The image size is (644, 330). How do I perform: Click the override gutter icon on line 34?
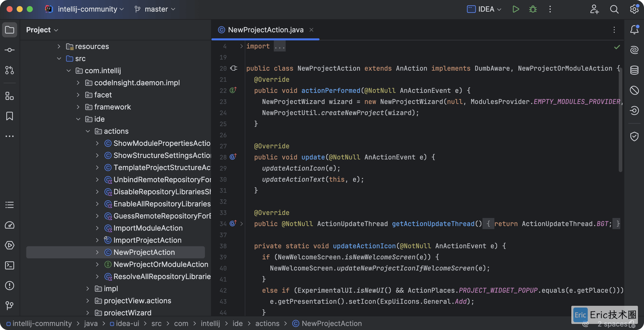point(233,223)
